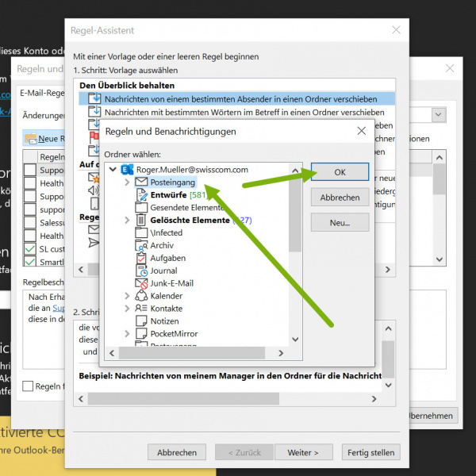The width and height of the screenshot is (476, 476).
Task: Confirm folder selection with OK button
Action: click(340, 172)
